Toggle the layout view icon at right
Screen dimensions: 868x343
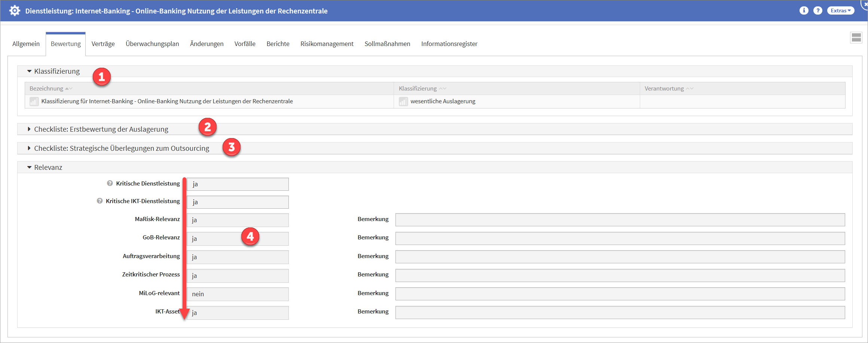point(856,37)
